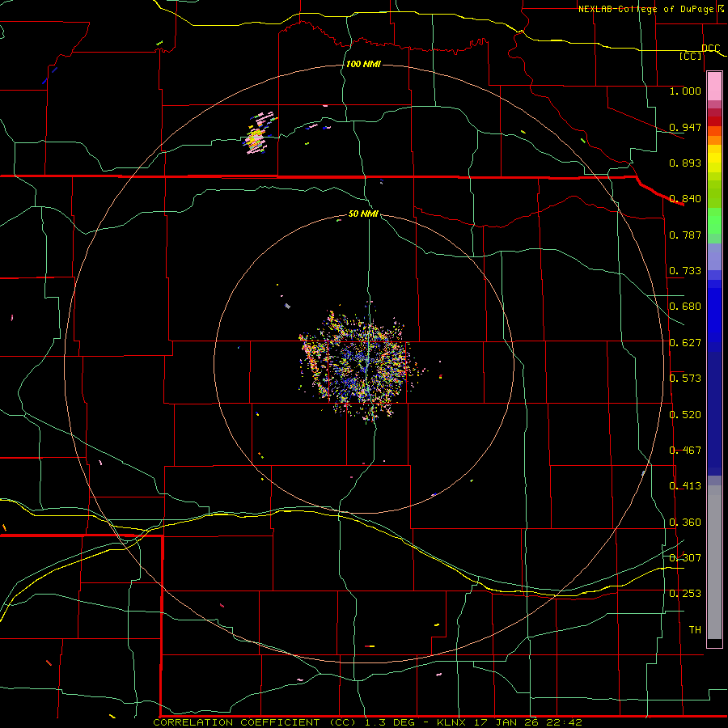Select the 0.947 scale value
The width and height of the screenshot is (728, 728).
click(685, 127)
